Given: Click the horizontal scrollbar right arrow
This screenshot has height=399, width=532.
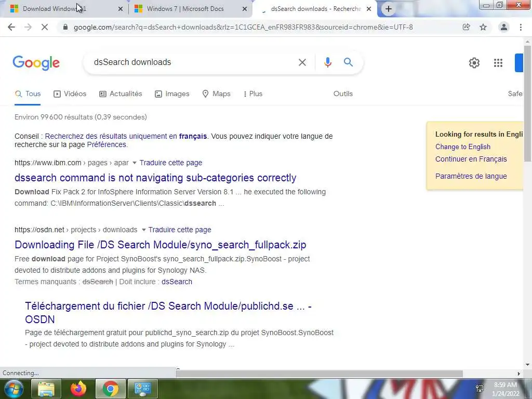Looking at the screenshot, I should point(519,374).
